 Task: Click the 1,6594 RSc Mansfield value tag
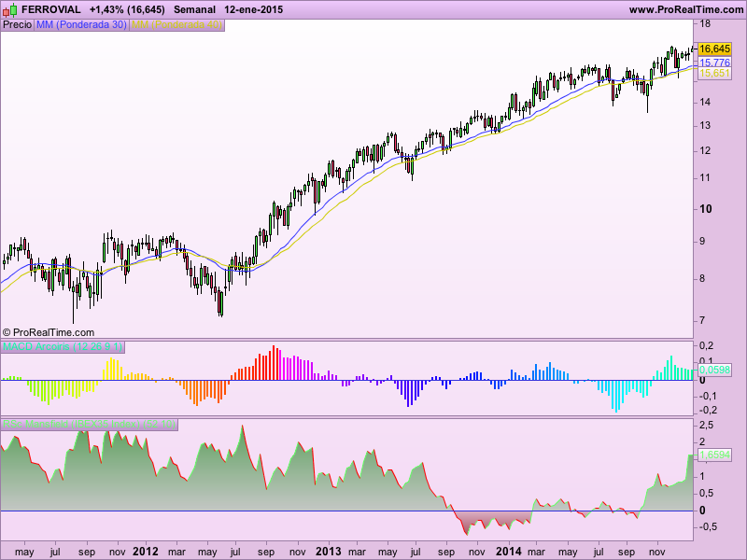pyautogui.click(x=714, y=455)
